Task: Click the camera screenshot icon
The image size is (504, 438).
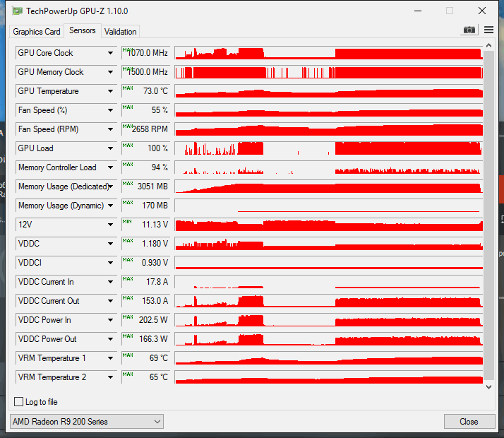Action: click(x=469, y=30)
